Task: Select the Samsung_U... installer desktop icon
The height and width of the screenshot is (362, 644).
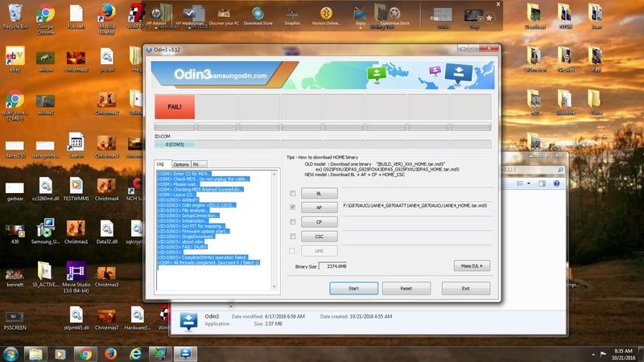Action: [46, 232]
